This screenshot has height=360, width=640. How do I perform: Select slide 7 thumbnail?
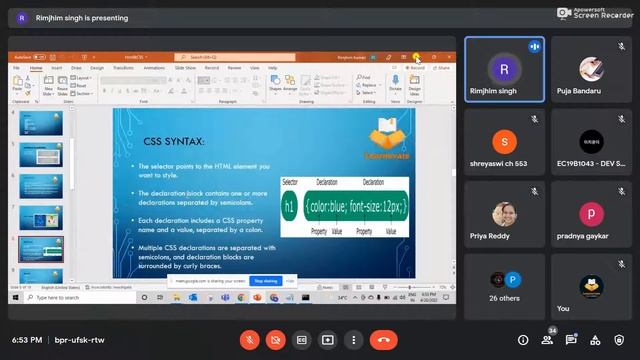click(x=41, y=218)
